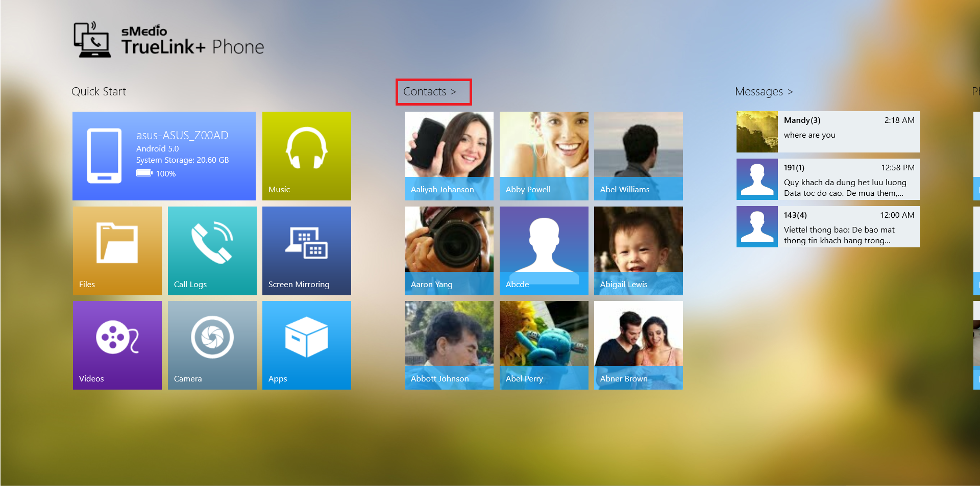Select the asus-ASUS_Z00AD device tile
This screenshot has height=486, width=980.
[164, 156]
